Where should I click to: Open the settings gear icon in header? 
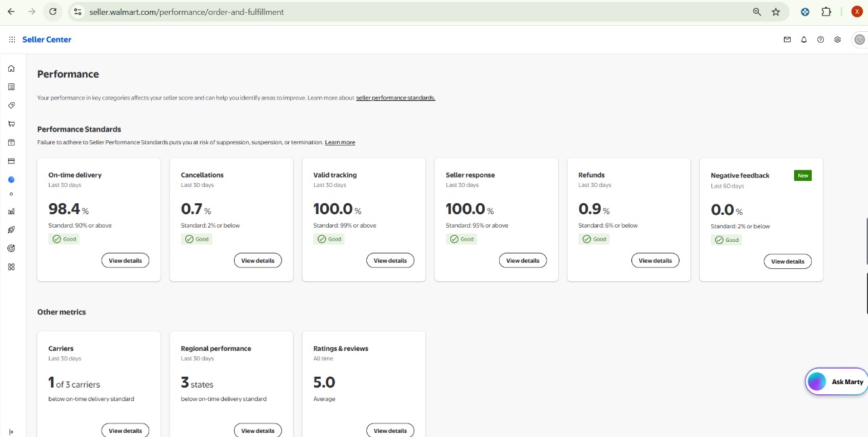coord(837,40)
